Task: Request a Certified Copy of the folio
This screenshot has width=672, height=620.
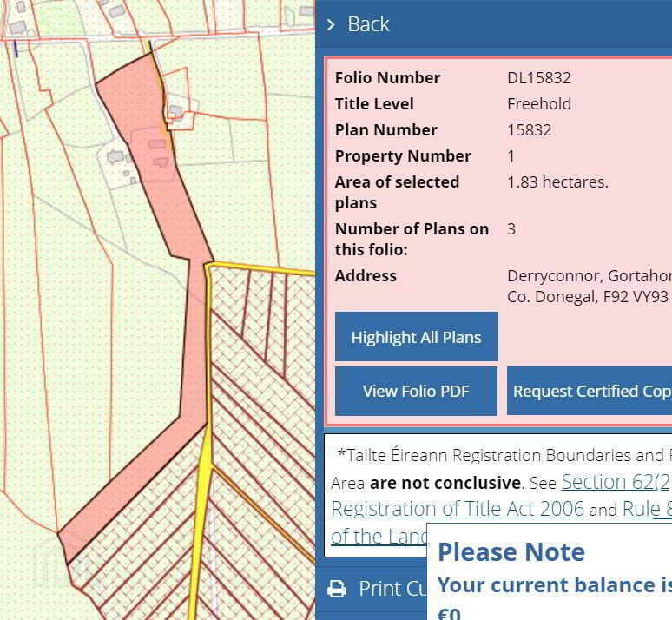Action: pyautogui.click(x=590, y=391)
